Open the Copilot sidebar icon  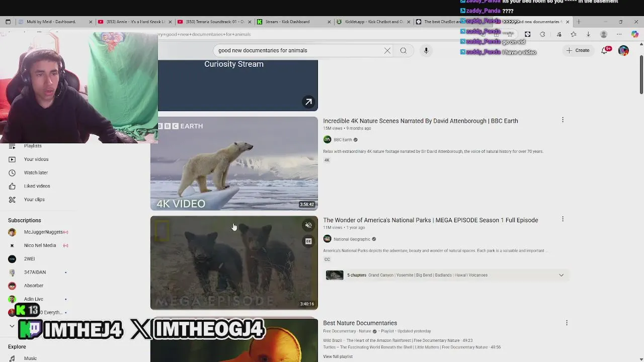click(x=635, y=34)
